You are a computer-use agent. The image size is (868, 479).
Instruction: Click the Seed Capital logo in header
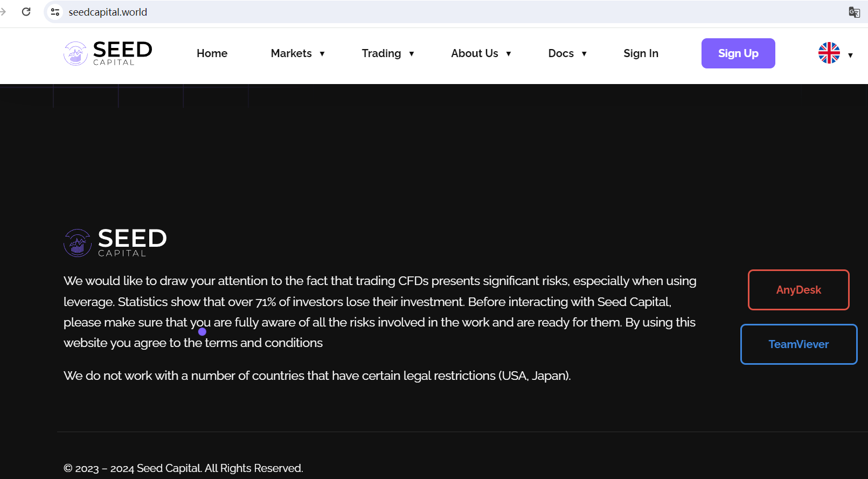click(108, 53)
